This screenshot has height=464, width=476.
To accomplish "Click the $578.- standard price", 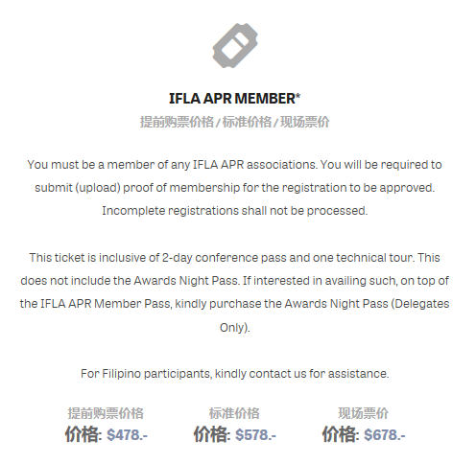I will coord(256,434).
